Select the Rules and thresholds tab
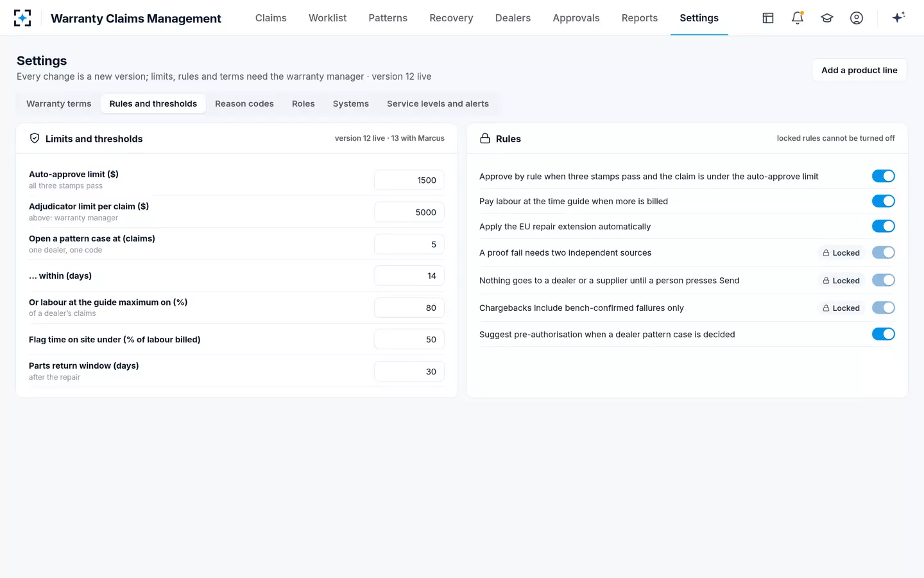 click(x=153, y=103)
